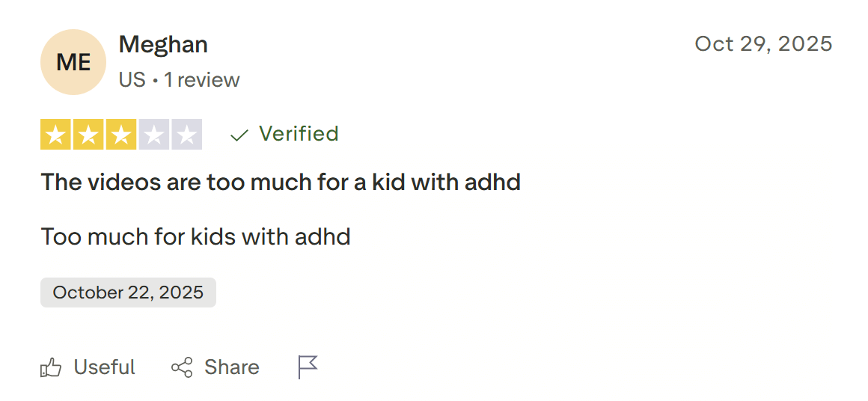Image resolution: width=868 pixels, height=401 pixels.
Task: Flag this review with flag icon
Action: [308, 367]
